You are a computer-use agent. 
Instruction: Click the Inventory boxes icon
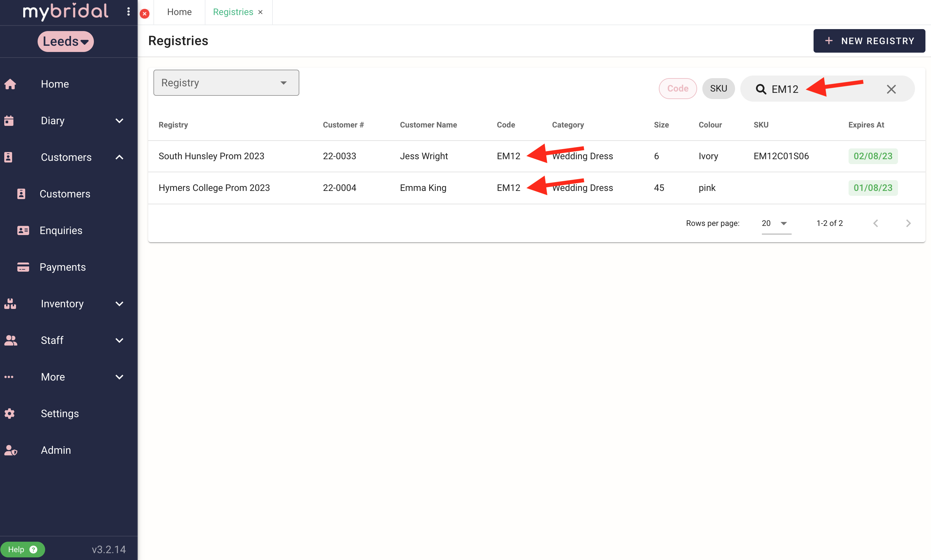[10, 303]
